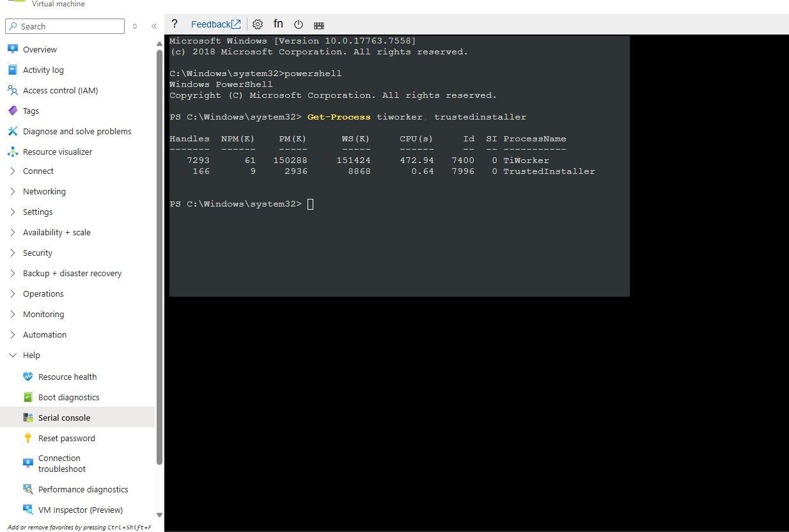Image resolution: width=789 pixels, height=532 pixels.
Task: Click the fn function keys button
Action: coord(278,24)
